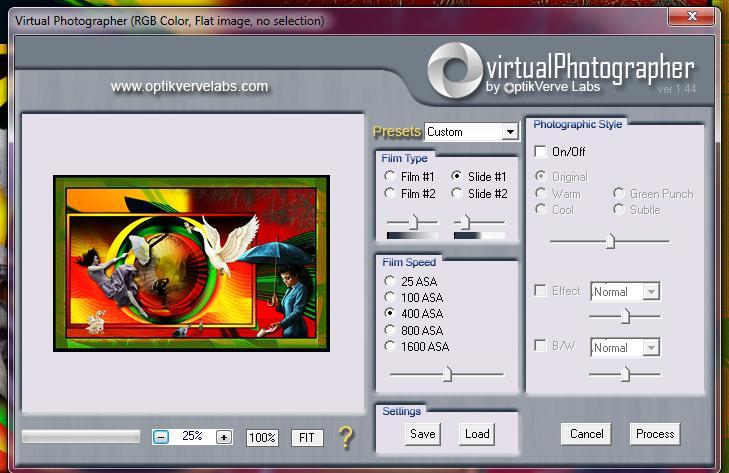Select the Original style radio button
The image size is (729, 473).
click(x=540, y=176)
